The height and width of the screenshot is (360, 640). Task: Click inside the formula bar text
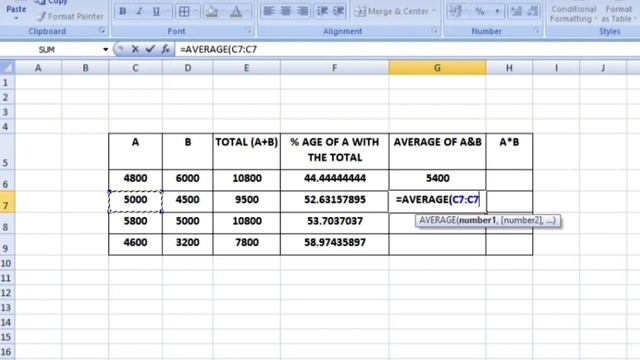click(x=218, y=49)
